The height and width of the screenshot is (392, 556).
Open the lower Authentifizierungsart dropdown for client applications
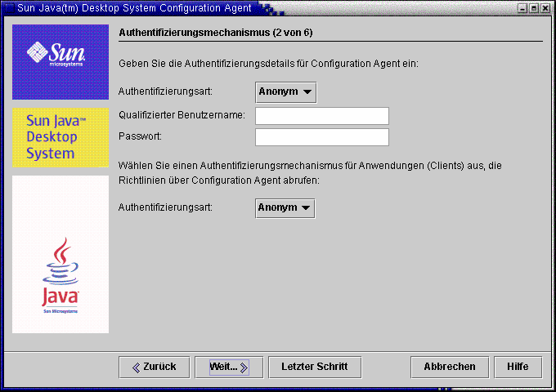point(285,208)
